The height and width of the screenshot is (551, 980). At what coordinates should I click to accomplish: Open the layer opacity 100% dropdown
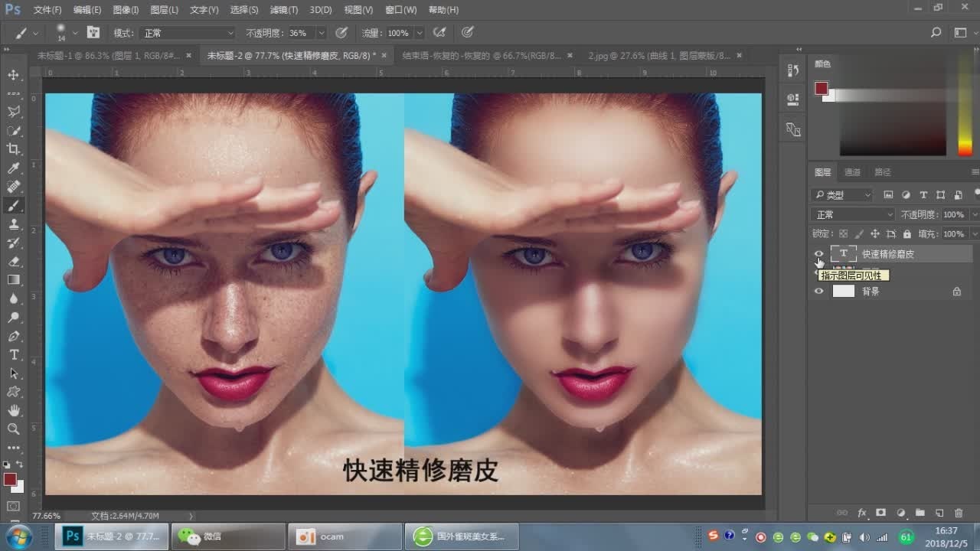point(974,214)
